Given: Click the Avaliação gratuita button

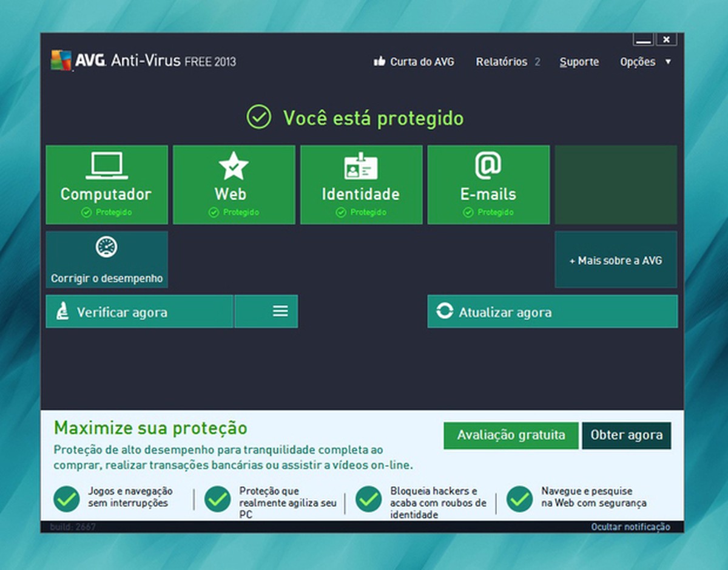Looking at the screenshot, I should pyautogui.click(x=511, y=435).
